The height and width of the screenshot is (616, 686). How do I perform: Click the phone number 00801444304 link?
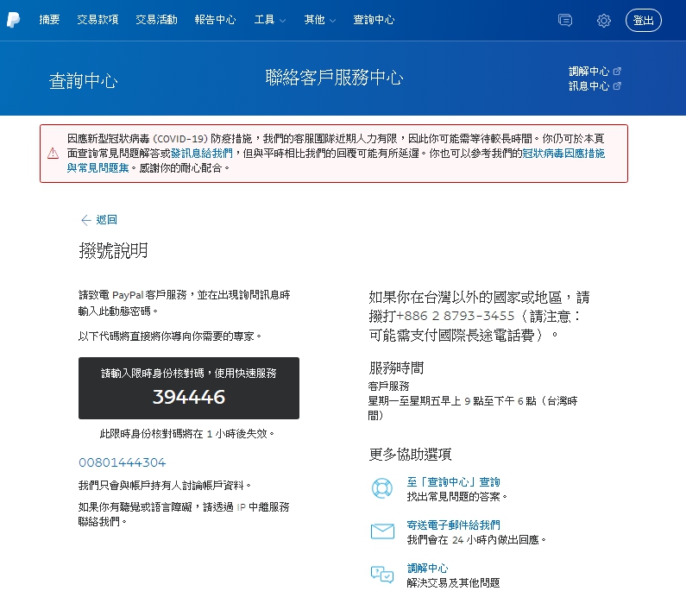(x=122, y=463)
